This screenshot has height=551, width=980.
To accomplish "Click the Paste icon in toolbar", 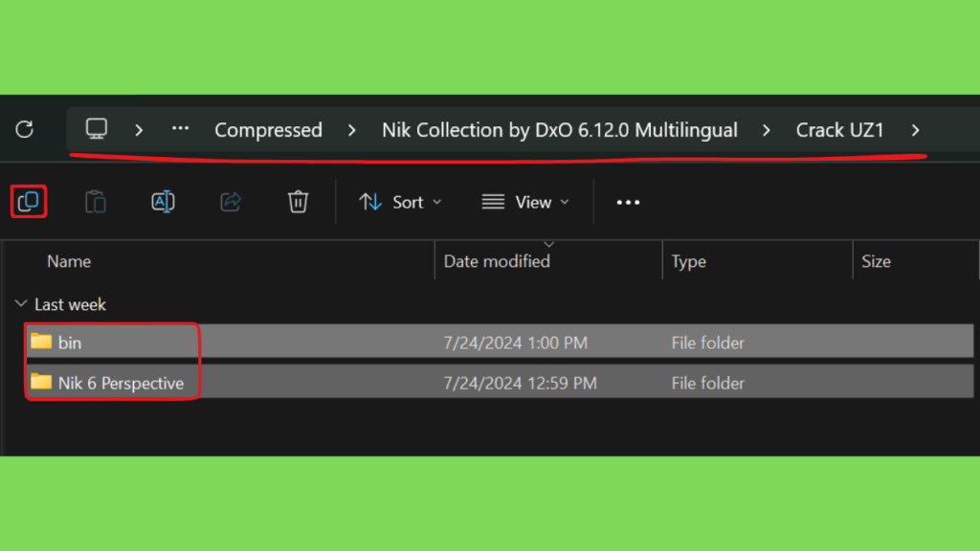I will [x=96, y=202].
